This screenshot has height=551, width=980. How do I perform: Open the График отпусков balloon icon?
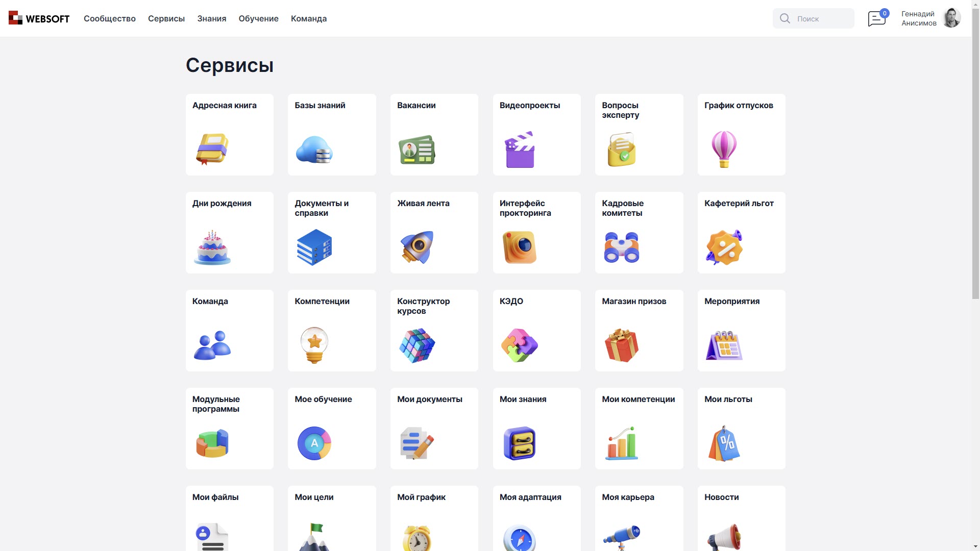(724, 149)
